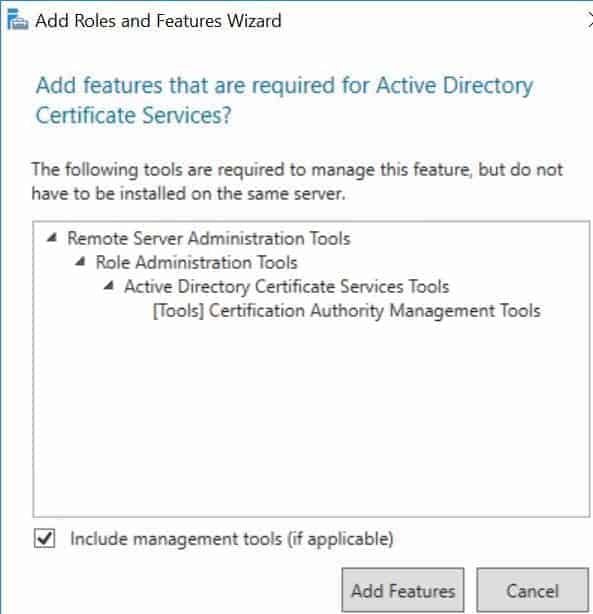Select the Role Administration Tools entry
Image resolution: width=593 pixels, height=614 pixels.
coord(197,262)
